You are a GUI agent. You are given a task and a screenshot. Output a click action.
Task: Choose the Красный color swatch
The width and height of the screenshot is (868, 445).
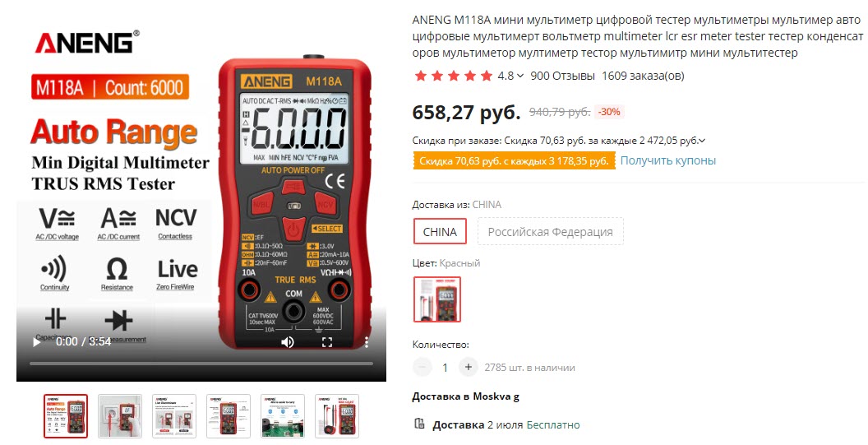coord(437,299)
